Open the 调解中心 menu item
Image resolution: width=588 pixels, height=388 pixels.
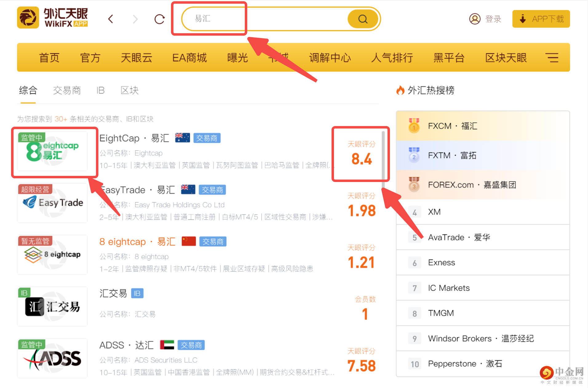tap(330, 57)
